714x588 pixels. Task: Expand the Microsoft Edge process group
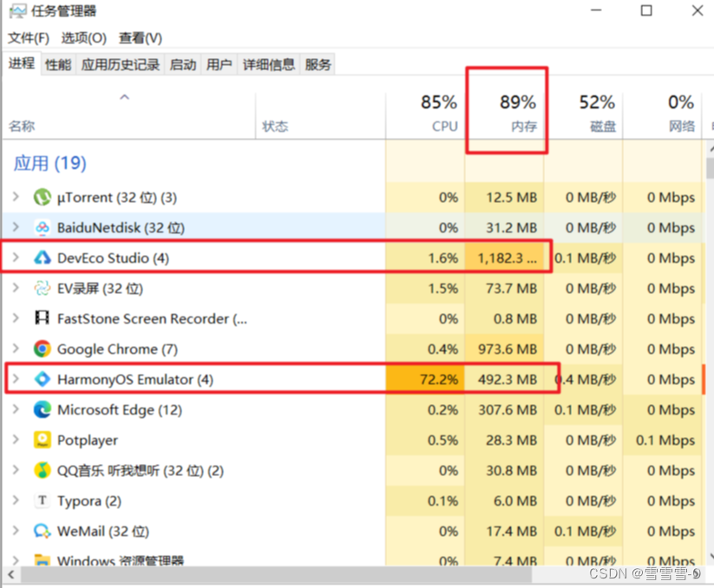(x=16, y=409)
